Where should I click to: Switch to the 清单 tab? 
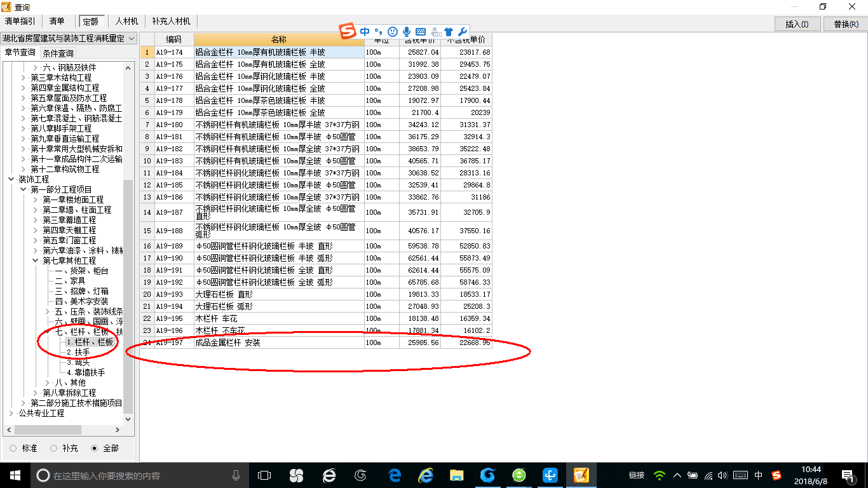pos(57,21)
